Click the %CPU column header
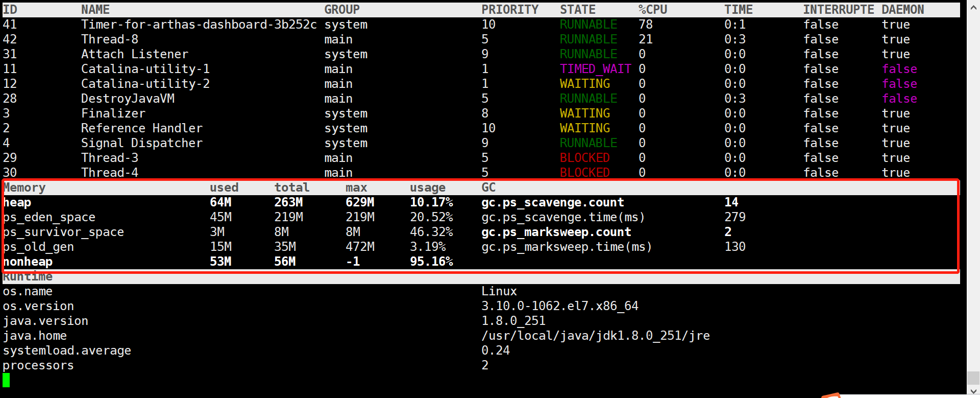Image resolution: width=980 pixels, height=398 pixels. tap(652, 10)
